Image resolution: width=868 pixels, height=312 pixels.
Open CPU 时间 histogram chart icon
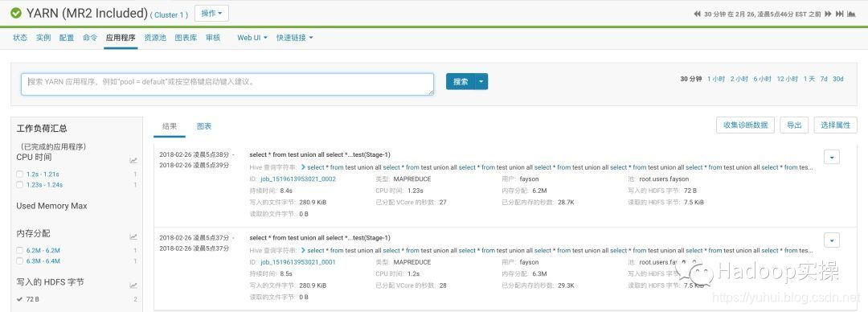[x=133, y=160]
